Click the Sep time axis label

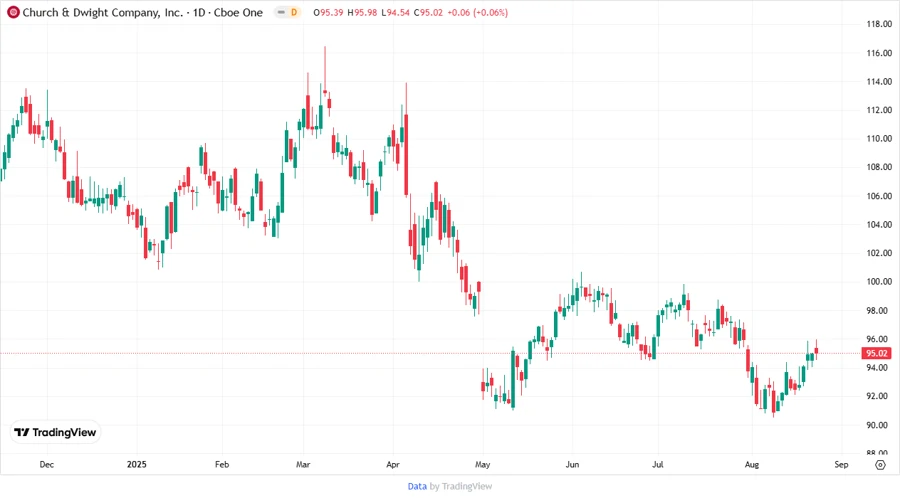tap(841, 464)
